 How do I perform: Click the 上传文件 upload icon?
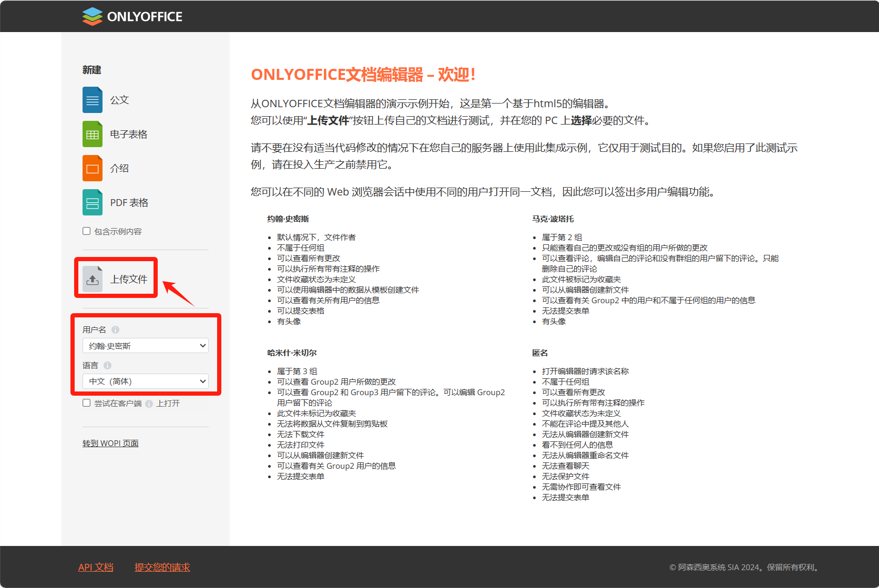[93, 279]
